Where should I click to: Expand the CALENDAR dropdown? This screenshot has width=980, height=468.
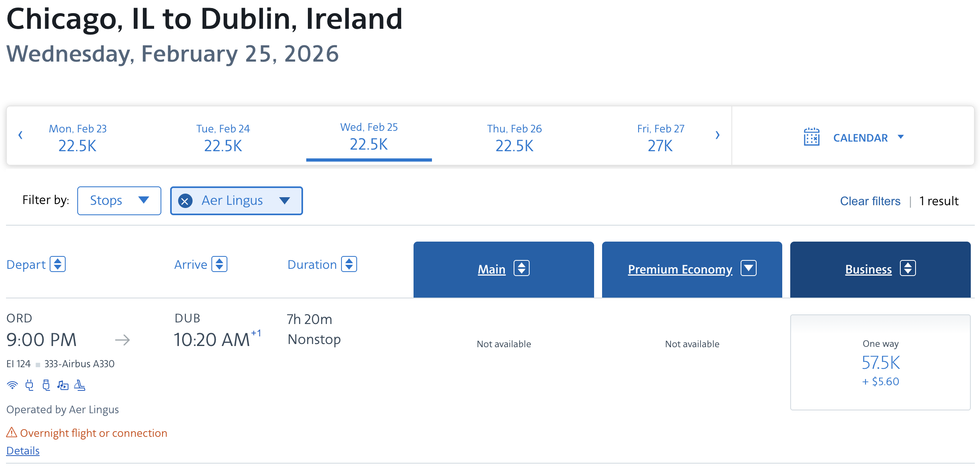[x=901, y=137]
